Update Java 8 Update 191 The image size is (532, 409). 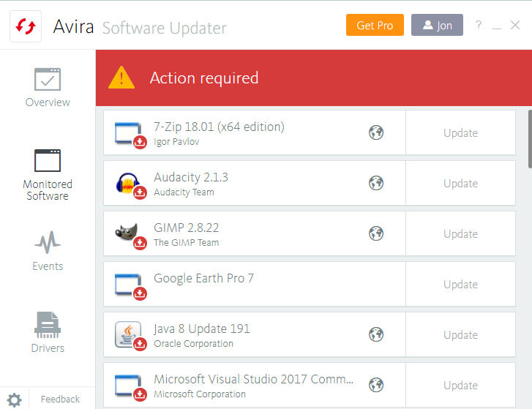click(460, 334)
